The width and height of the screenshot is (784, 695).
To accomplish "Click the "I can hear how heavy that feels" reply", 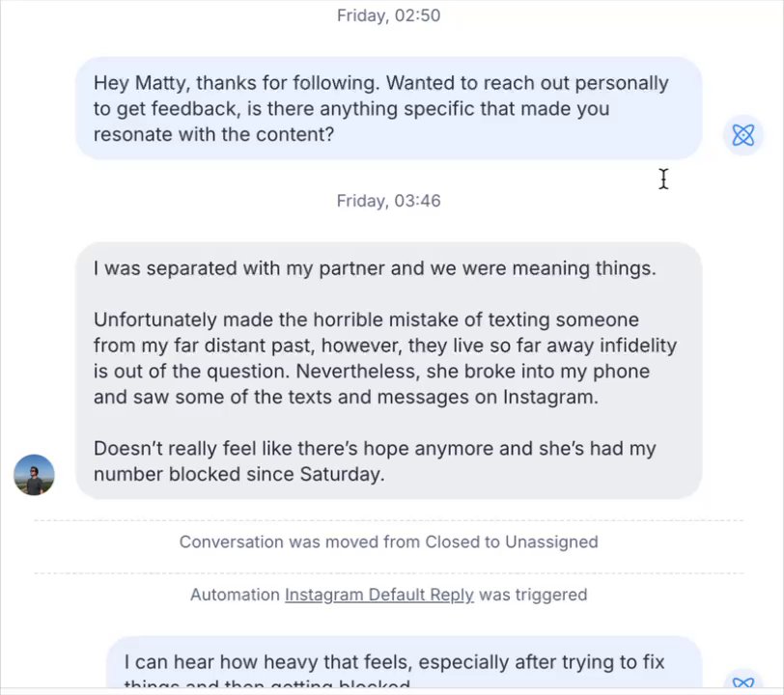I will click(394, 663).
